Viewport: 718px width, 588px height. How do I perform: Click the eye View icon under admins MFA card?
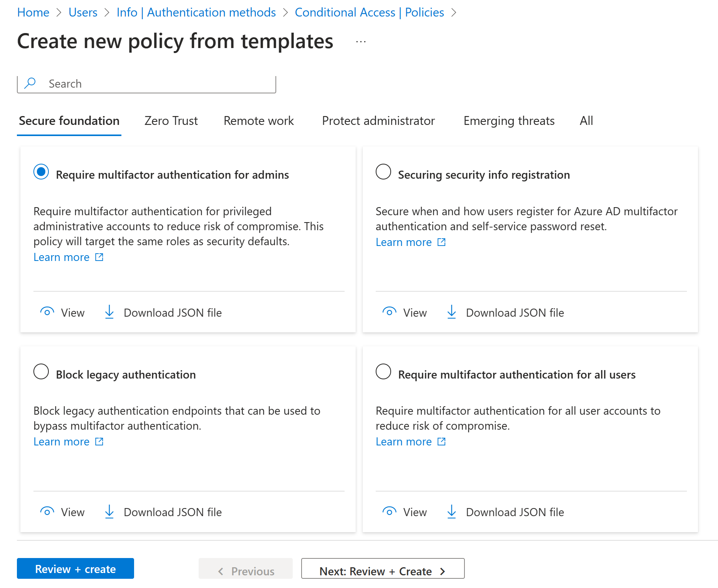(x=47, y=312)
